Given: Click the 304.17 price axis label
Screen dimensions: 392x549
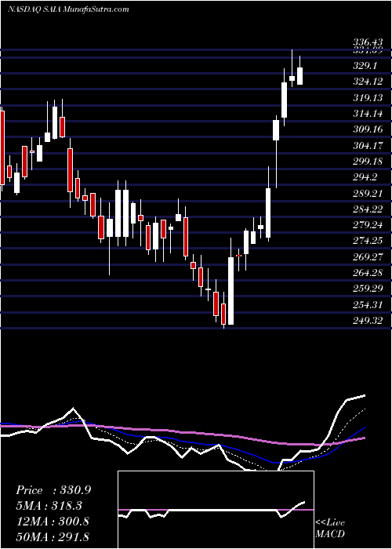Looking at the screenshot, I should [x=368, y=146].
